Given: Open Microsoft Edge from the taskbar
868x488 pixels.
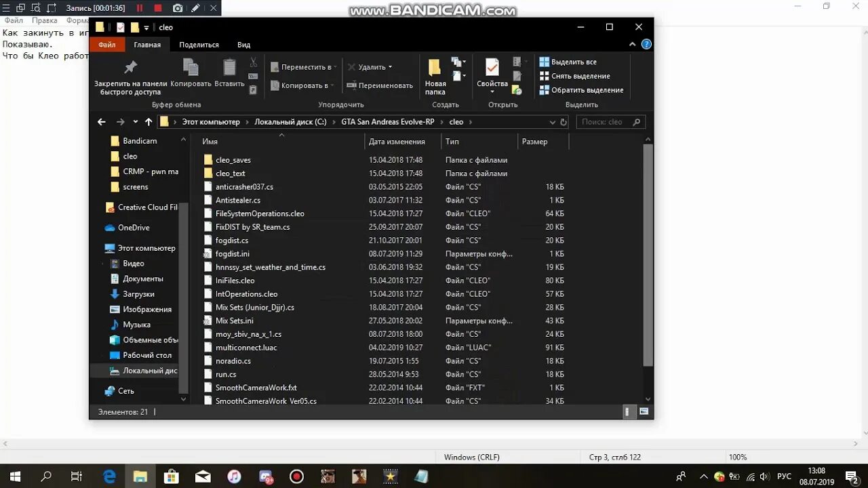Looking at the screenshot, I should point(108,476).
